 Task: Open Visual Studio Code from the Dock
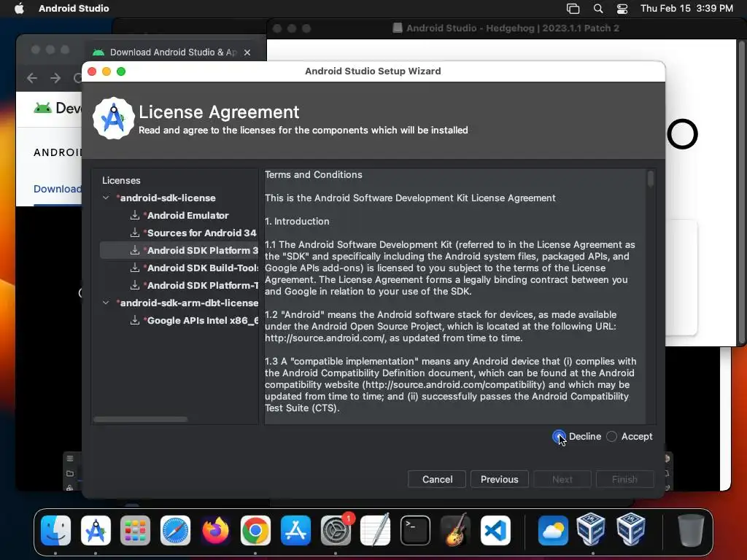(x=495, y=531)
